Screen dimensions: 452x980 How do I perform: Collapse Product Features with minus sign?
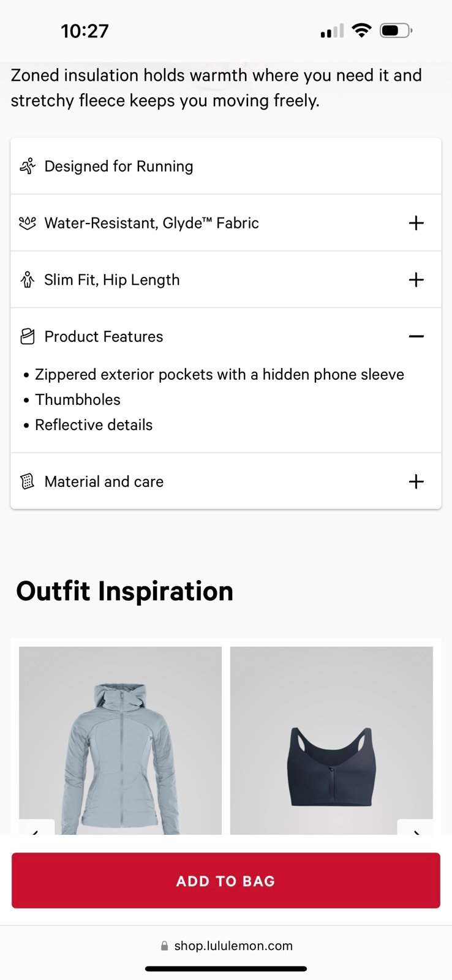pyautogui.click(x=416, y=336)
